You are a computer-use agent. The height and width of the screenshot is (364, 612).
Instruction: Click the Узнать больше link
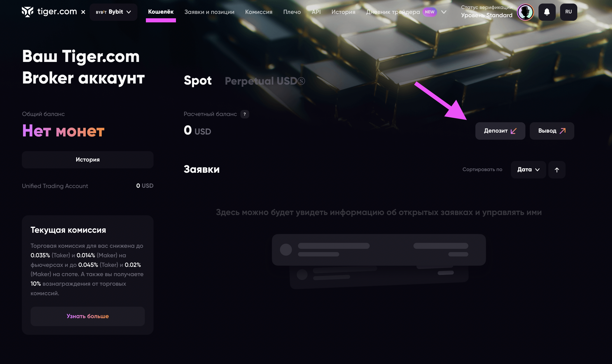click(87, 316)
